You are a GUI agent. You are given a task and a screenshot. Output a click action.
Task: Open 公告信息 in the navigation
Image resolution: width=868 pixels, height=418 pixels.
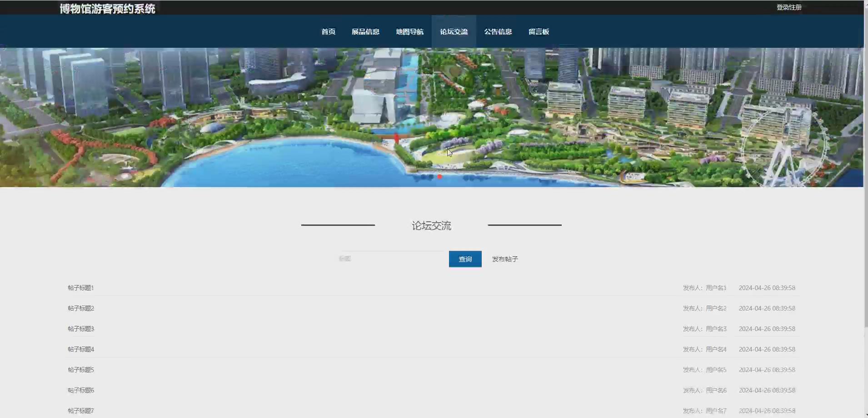coord(498,31)
